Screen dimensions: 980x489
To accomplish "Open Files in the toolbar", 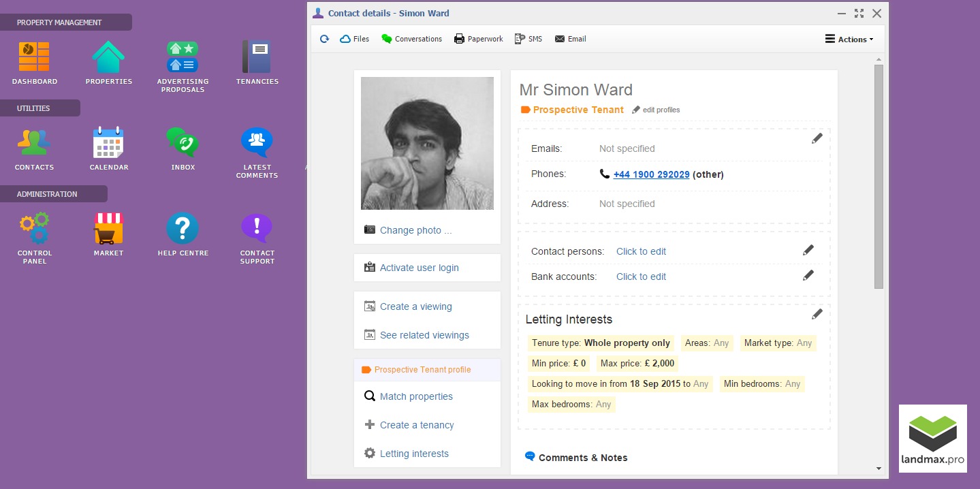I will tap(354, 40).
